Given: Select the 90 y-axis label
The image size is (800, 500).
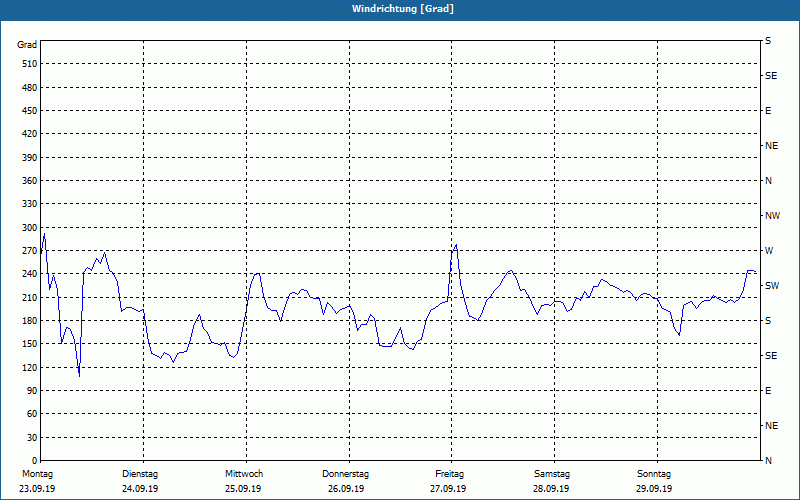Looking at the screenshot, I should [x=32, y=391].
